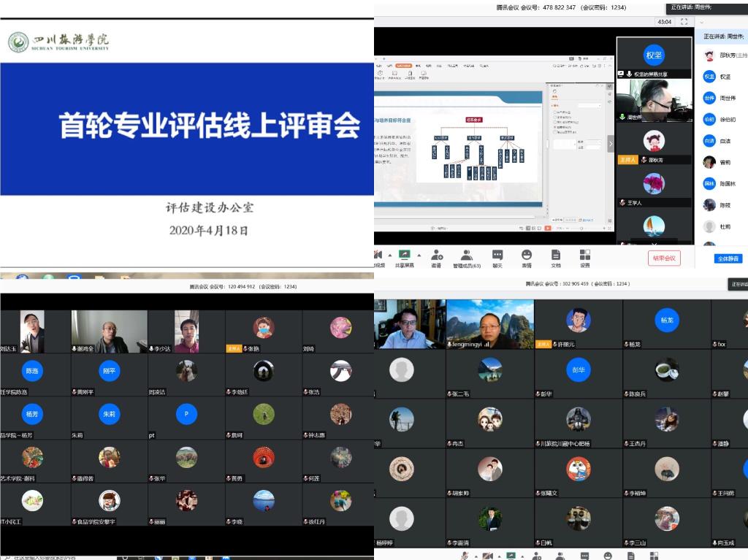The image size is (748, 560).
Task: Select the fengmingyi video tile
Action: point(490,324)
